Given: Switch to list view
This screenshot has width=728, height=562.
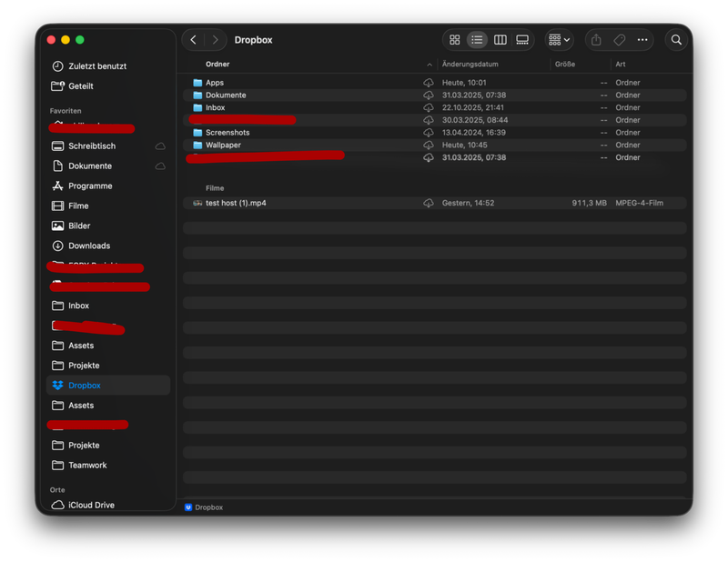Looking at the screenshot, I should click(x=477, y=40).
